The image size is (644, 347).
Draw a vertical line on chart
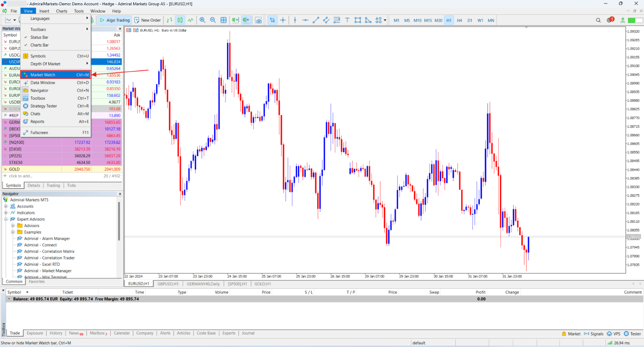point(295,20)
